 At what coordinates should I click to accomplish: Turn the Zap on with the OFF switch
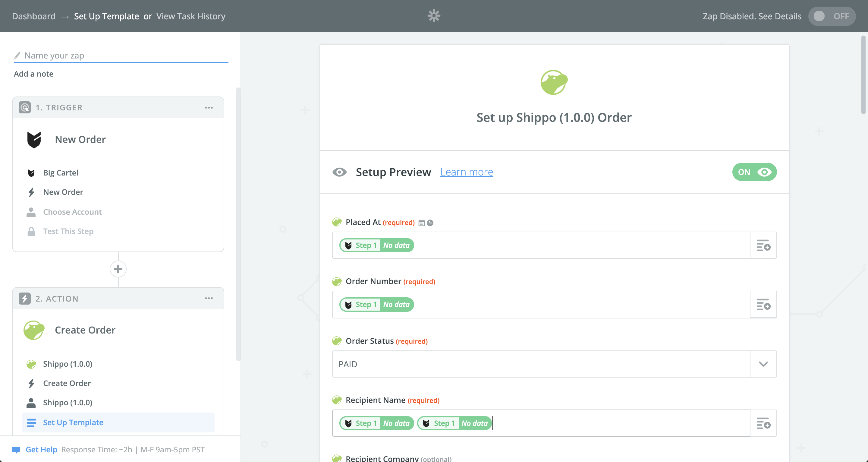pos(832,16)
